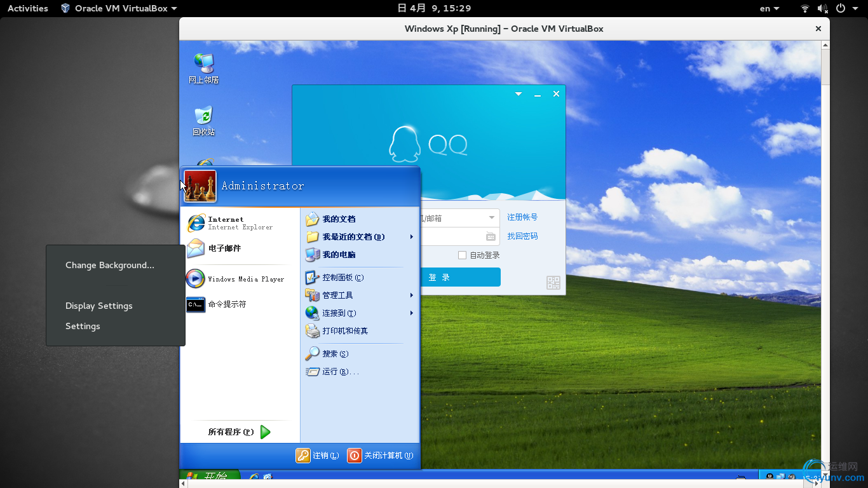Viewport: 868px width, 488px height.
Task: Minimize the QQ login window
Action: [x=538, y=94]
